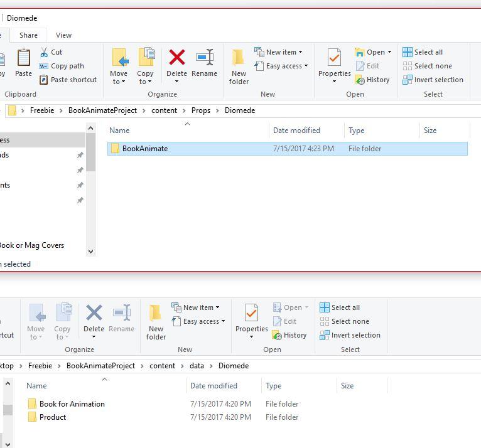Click Edit in the lower window Open group
Viewport: 481px width, 448px height.
(x=284, y=321)
